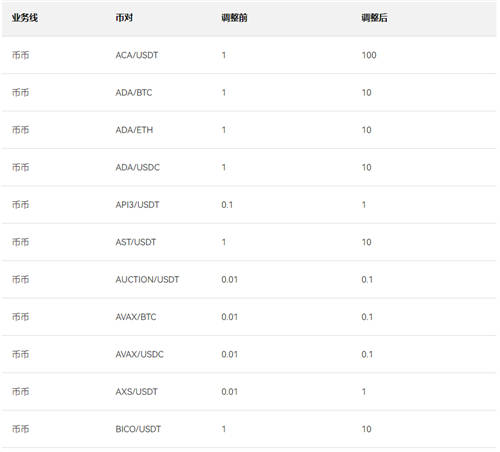500x452 pixels.
Task: Select the ADA/ETH pair cell
Action: click(x=134, y=130)
